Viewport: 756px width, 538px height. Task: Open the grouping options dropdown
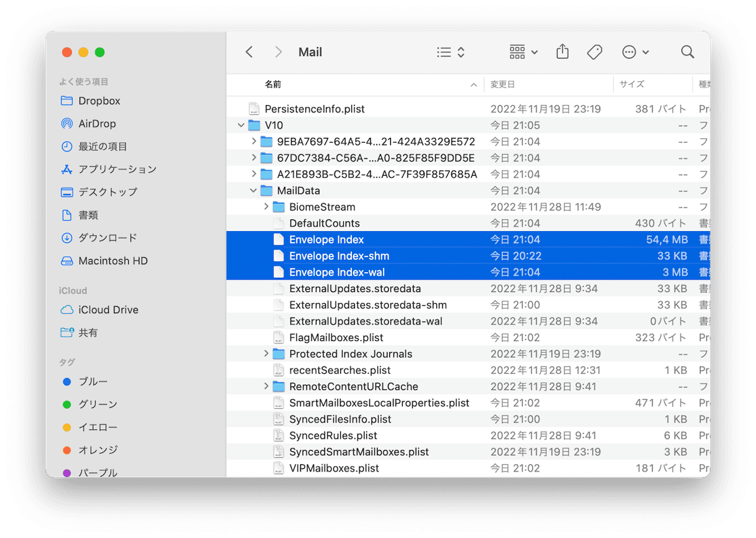pos(523,52)
